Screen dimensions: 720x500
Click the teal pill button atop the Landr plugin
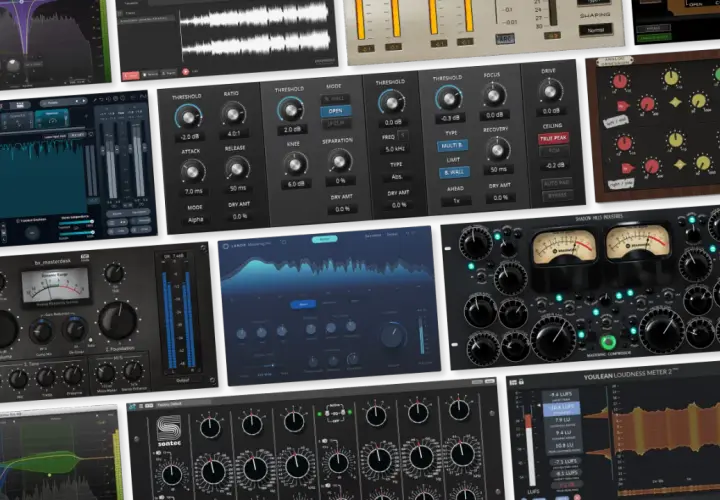tap(325, 239)
